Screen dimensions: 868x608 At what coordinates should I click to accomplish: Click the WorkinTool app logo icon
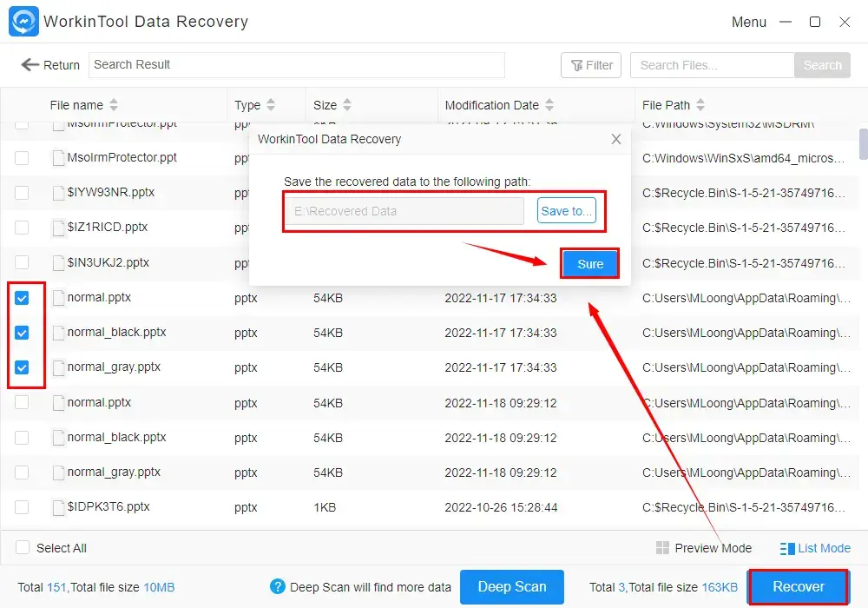click(23, 22)
